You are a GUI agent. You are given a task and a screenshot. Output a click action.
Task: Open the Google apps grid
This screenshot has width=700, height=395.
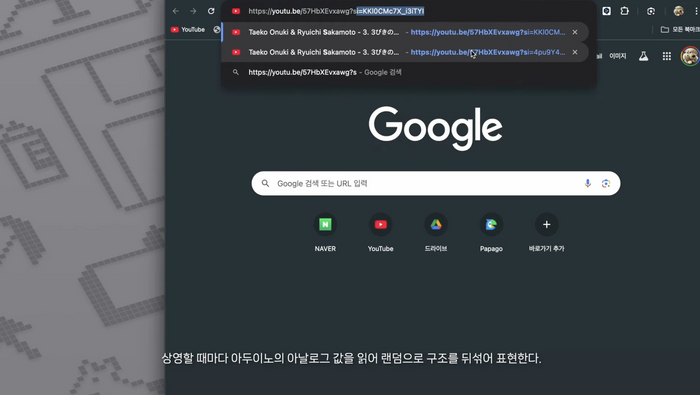tap(667, 56)
